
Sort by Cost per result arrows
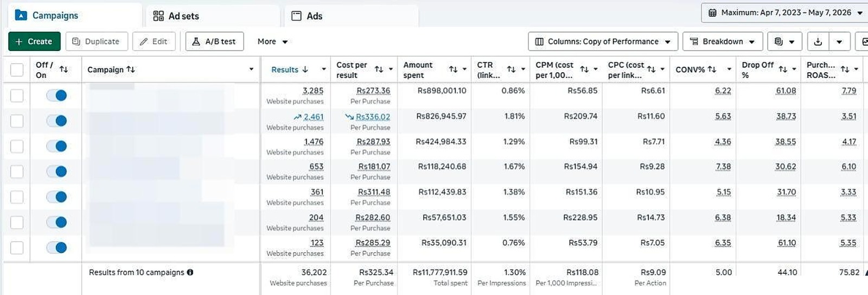coord(379,70)
